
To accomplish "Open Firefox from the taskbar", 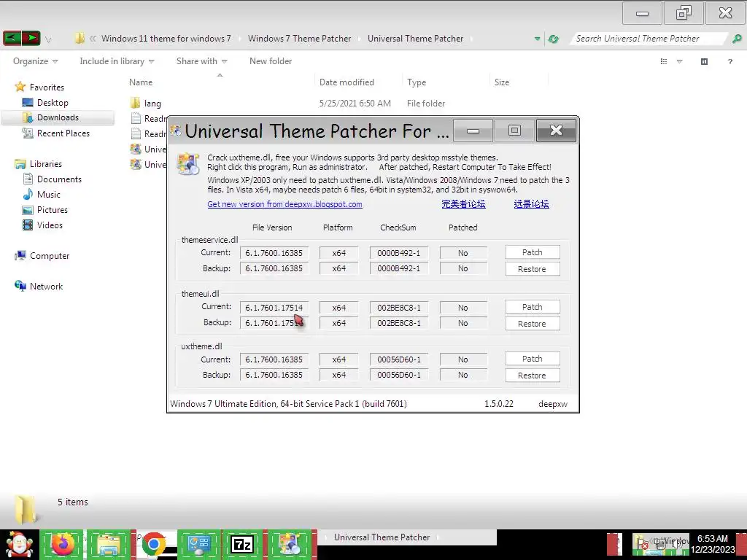I will click(x=63, y=544).
